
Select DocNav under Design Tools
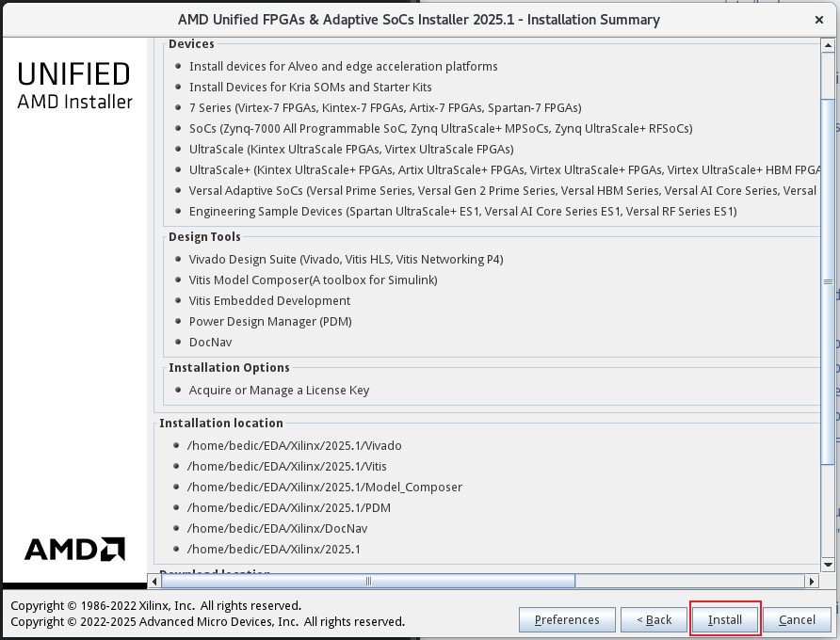(210, 342)
